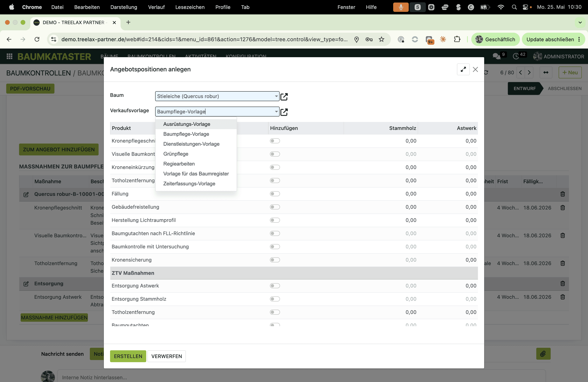This screenshot has width=588, height=382.
Task: Open the Wi-Fi status menu
Action: click(x=501, y=7)
